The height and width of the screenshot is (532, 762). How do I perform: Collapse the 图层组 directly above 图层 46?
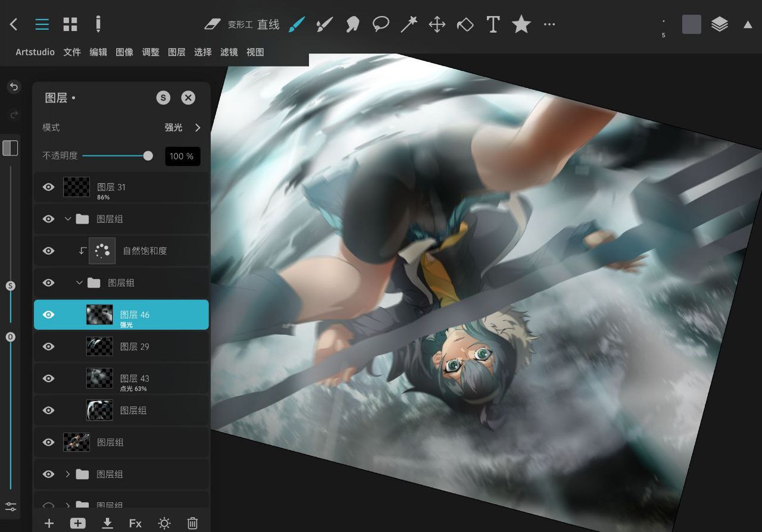tap(79, 283)
